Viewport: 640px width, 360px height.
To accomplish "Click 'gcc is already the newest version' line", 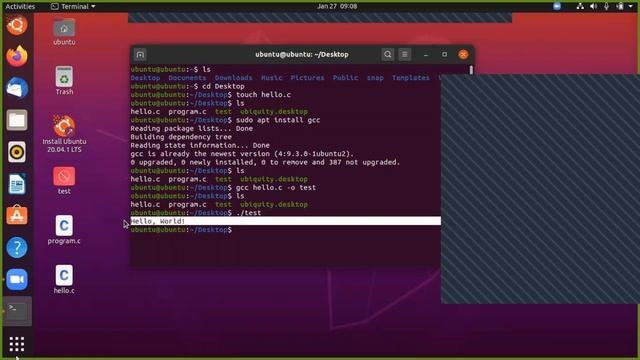I will (x=242, y=154).
